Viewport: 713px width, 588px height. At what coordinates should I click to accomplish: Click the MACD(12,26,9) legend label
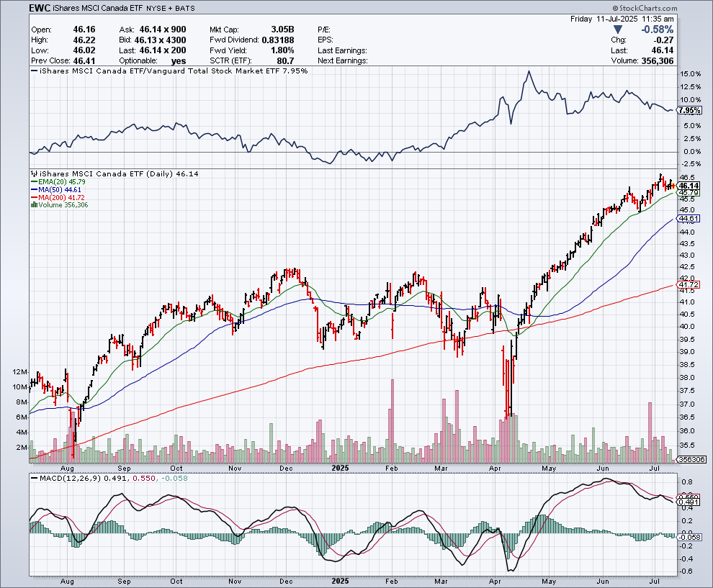click(70, 479)
